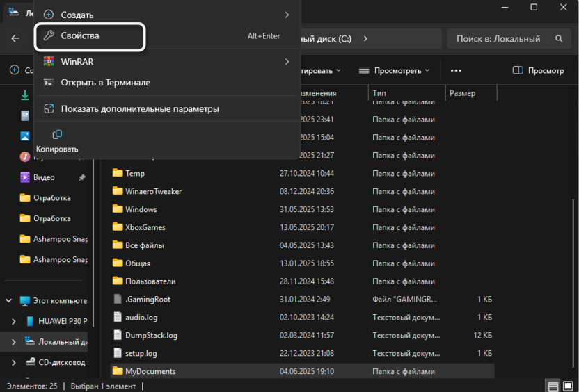Click the search magnifier icon
The height and width of the screenshot is (392, 579).
[x=559, y=39]
